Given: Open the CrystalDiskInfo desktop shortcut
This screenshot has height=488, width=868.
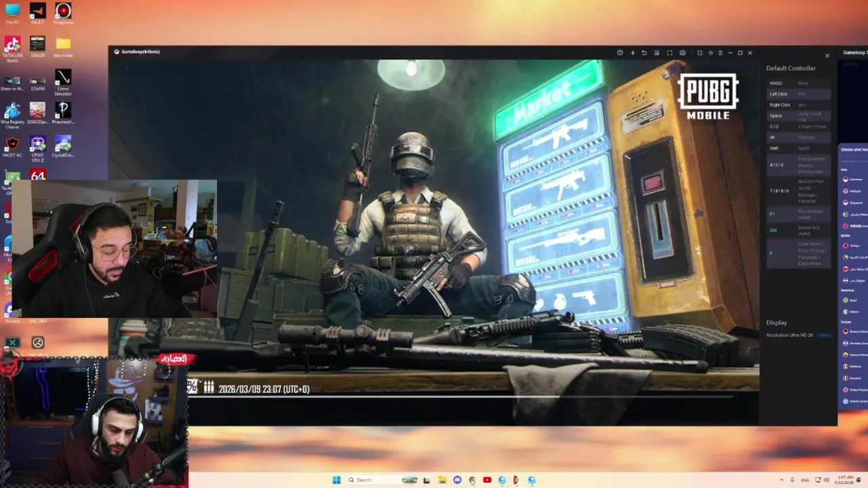Looking at the screenshot, I should point(63,146).
